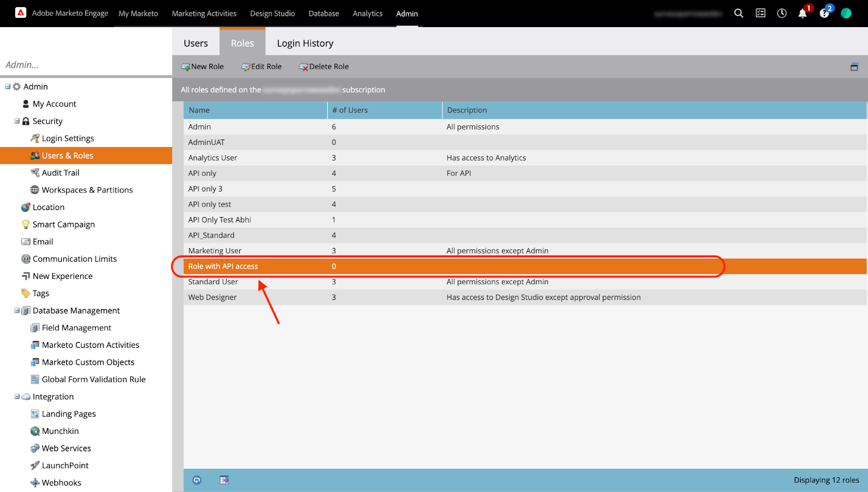This screenshot has height=492, width=868.
Task: Click the window restore icon in toolbar
Action: [x=854, y=67]
